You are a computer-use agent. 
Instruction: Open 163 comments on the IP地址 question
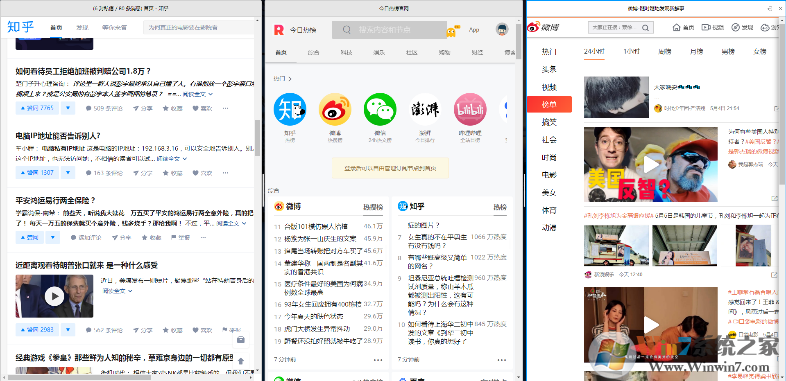(x=103, y=173)
